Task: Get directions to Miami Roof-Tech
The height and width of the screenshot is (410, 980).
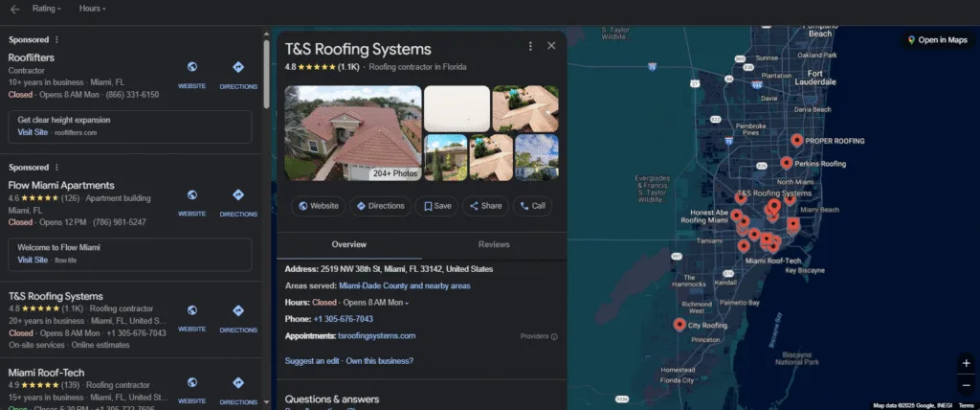Action: tap(238, 382)
